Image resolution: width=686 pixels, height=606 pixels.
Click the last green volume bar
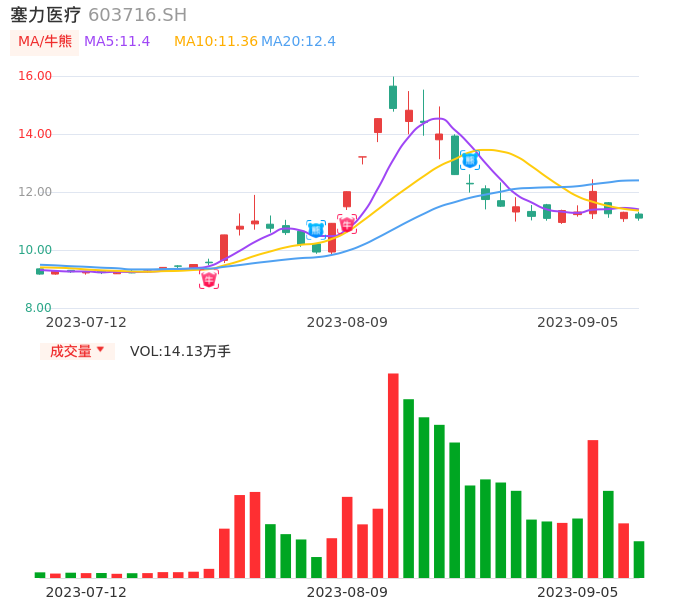[639, 560]
